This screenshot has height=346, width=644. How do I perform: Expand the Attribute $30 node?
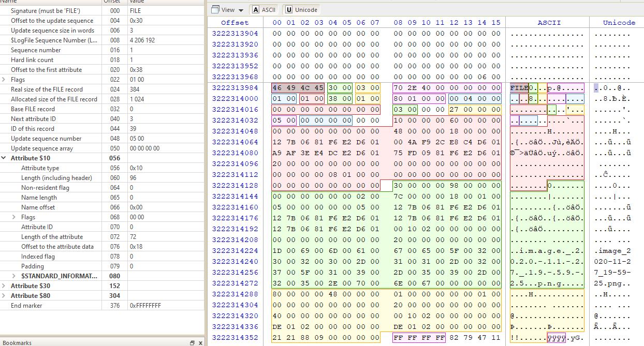point(5,286)
